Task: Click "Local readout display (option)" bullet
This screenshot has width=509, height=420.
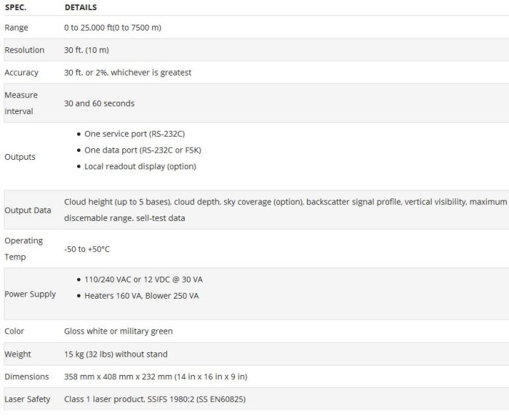Action: (140, 166)
